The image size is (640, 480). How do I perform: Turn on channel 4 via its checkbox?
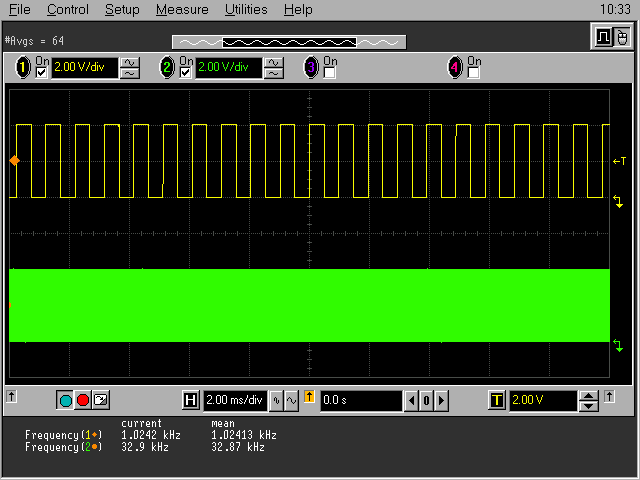[474, 73]
